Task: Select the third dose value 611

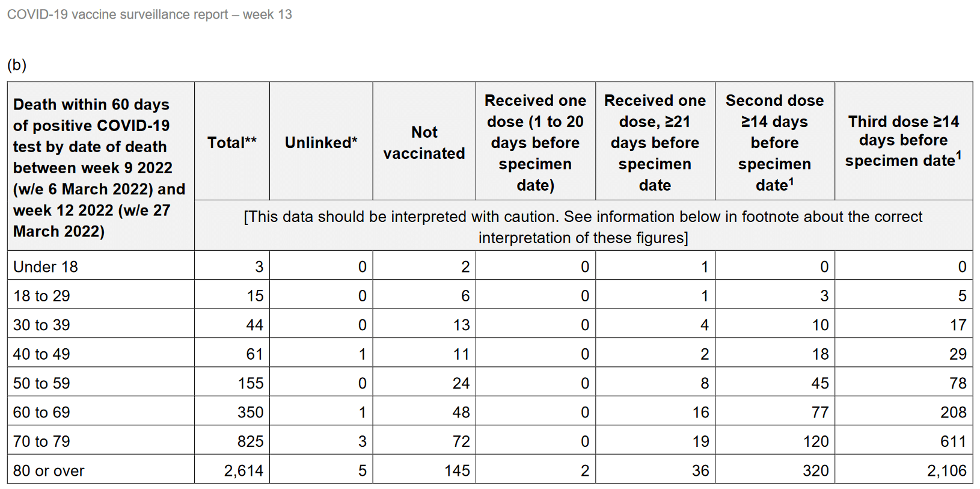Action: (953, 441)
